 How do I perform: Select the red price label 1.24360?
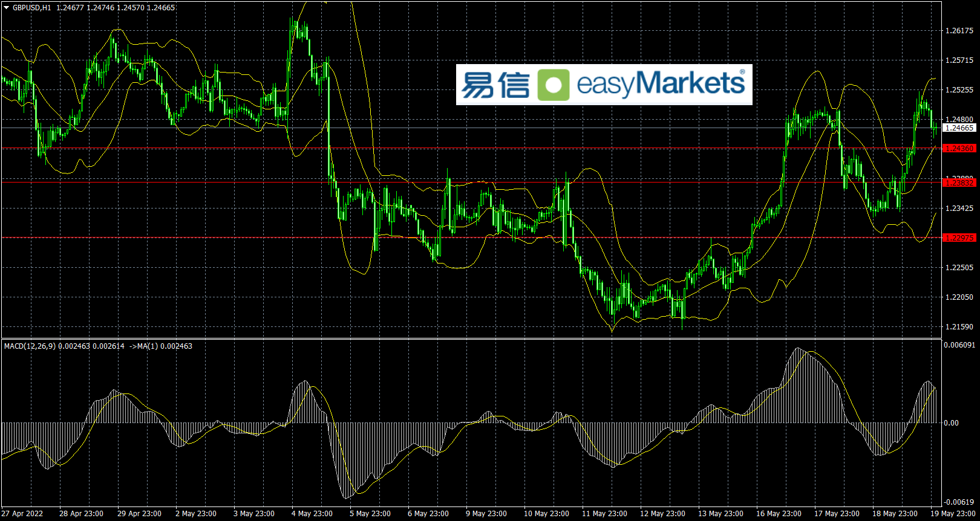tap(959, 148)
